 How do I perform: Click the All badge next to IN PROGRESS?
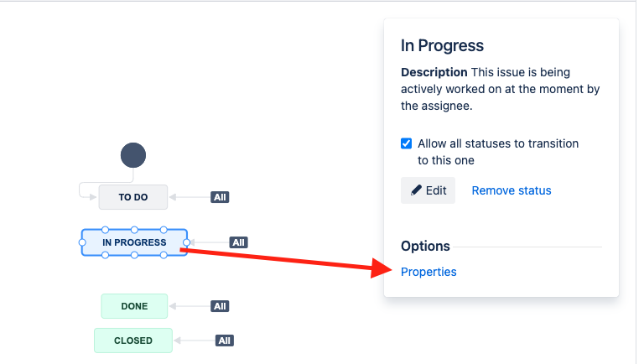pyautogui.click(x=238, y=242)
